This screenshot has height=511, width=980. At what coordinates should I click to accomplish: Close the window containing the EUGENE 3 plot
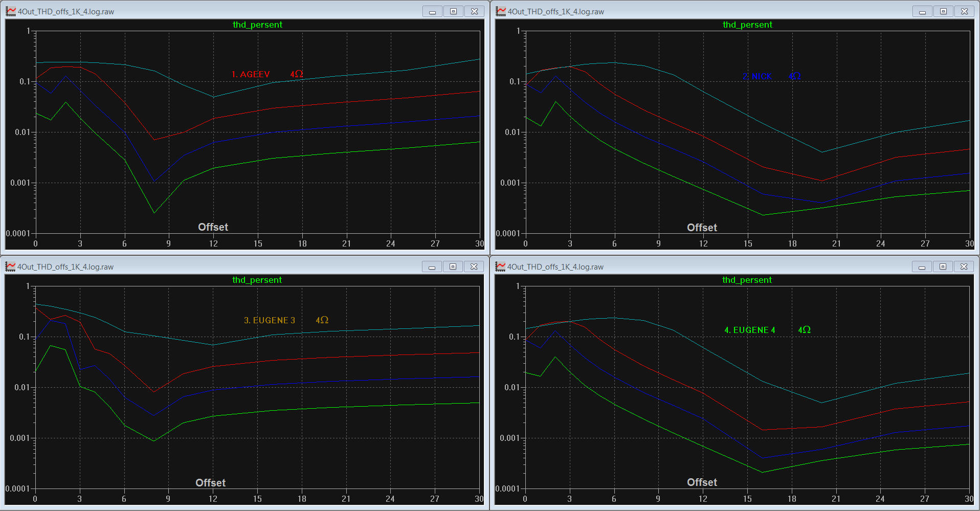tap(474, 266)
